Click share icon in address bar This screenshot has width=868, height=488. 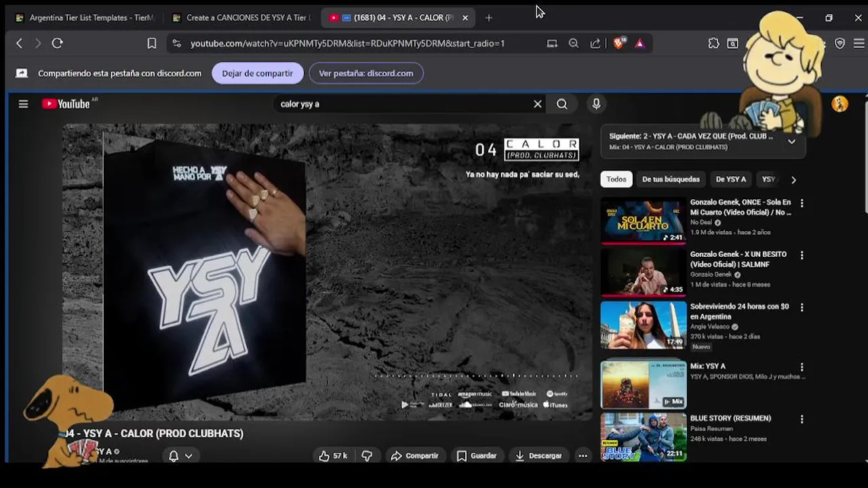click(x=595, y=43)
